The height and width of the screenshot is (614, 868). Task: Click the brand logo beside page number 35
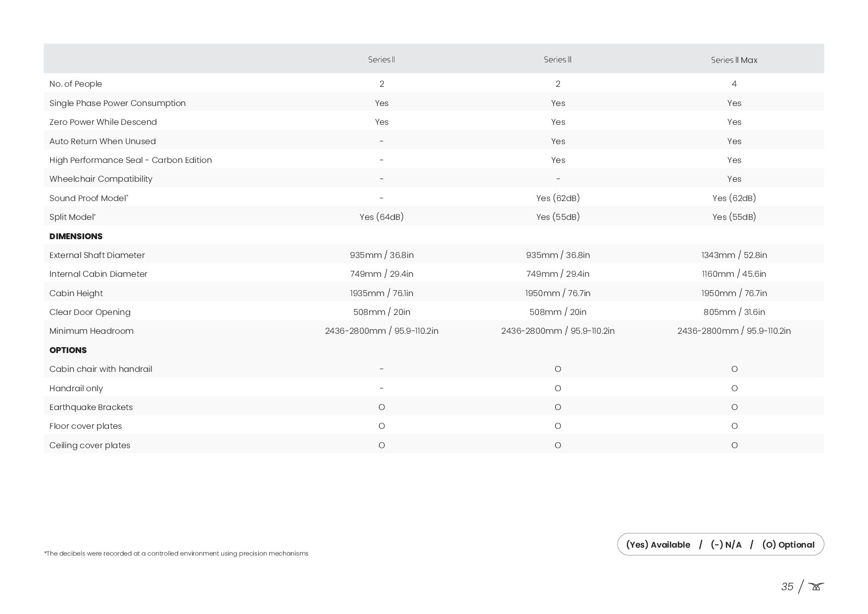pos(816,587)
